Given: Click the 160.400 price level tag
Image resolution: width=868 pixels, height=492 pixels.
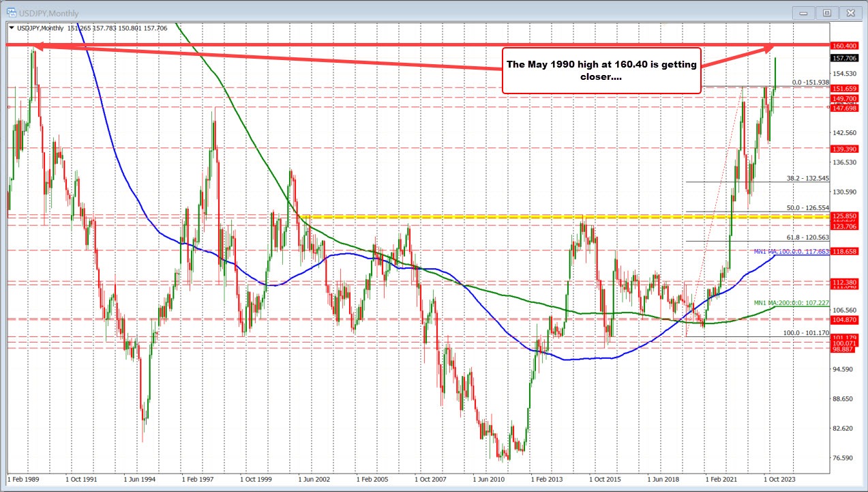Looking at the screenshot, I should tap(845, 46).
